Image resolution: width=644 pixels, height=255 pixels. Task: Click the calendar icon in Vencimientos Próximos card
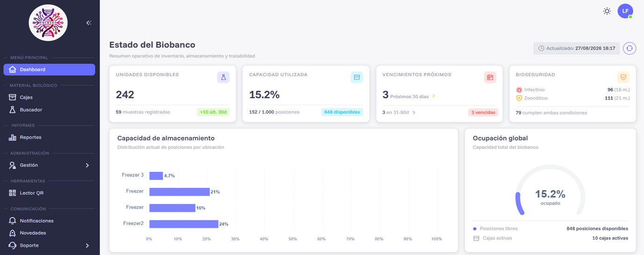(490, 78)
